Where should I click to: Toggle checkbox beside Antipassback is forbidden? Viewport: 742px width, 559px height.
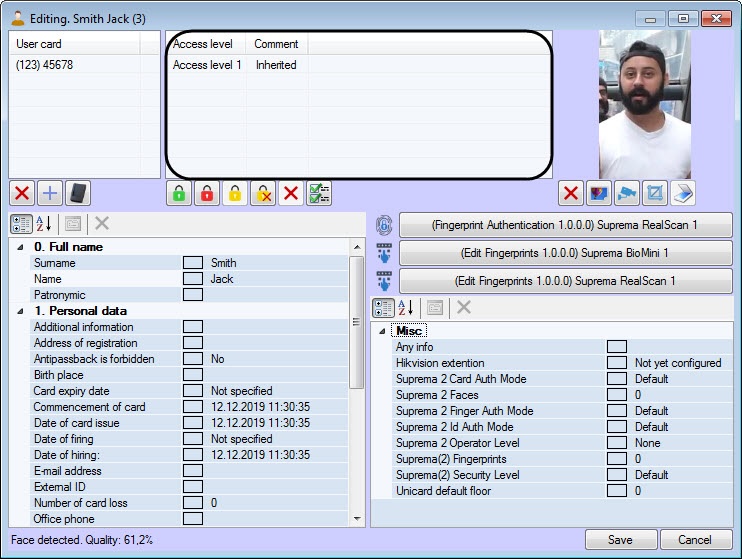[x=192, y=359]
